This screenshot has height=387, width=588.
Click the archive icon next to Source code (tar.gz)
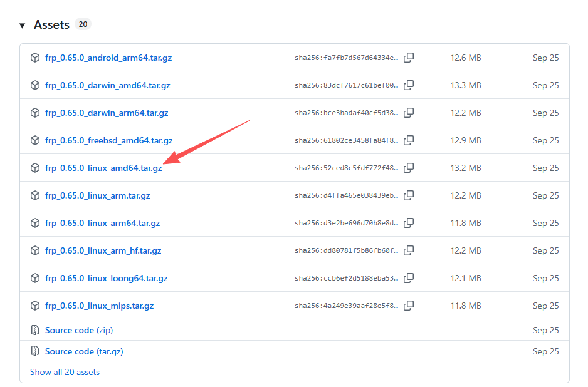(x=35, y=351)
